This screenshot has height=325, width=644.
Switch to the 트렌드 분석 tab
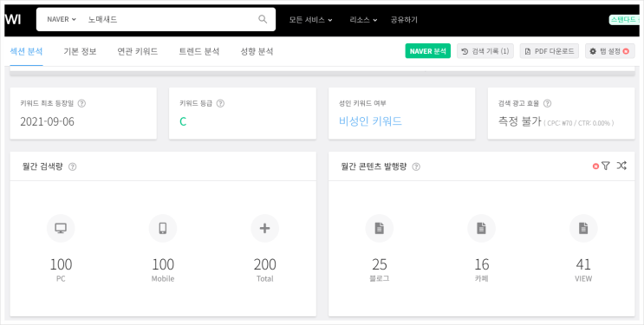(199, 52)
